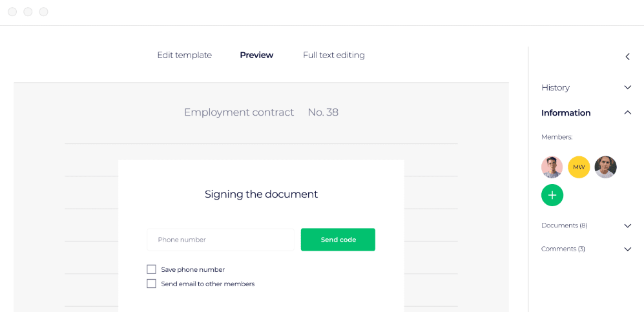Click the red window close dot
The width and height of the screenshot is (644, 312).
(12, 12)
